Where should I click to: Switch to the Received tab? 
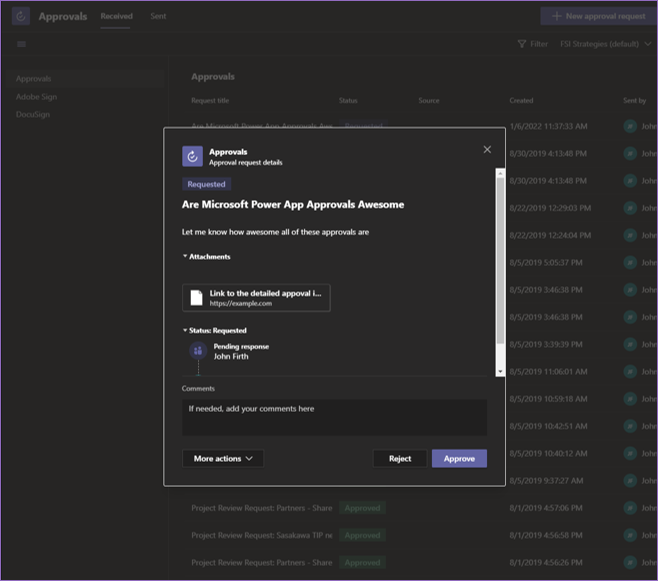coord(116,16)
